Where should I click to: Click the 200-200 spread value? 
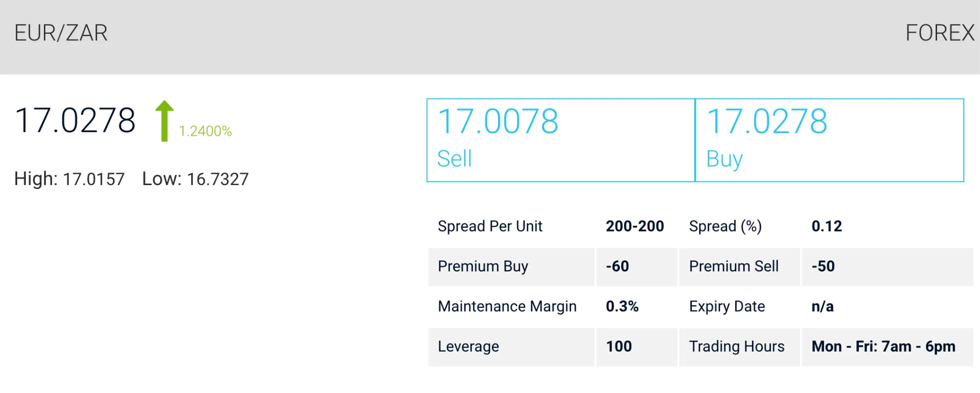[x=635, y=226]
